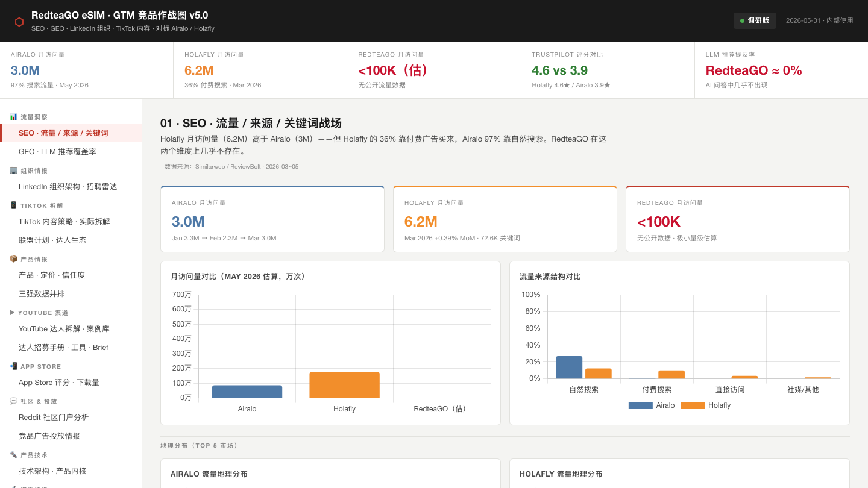The image size is (868, 488).
Task: Click the bar chart icon beside 流量洞察
Action: (x=13, y=117)
